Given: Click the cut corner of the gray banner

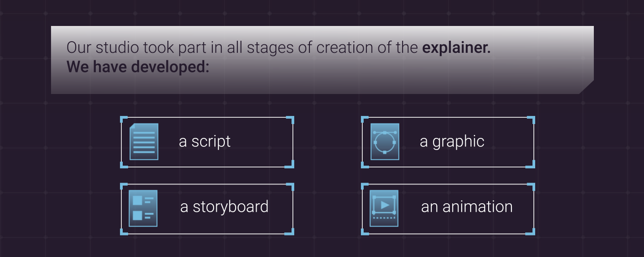Looking at the screenshot, I should (x=587, y=87).
